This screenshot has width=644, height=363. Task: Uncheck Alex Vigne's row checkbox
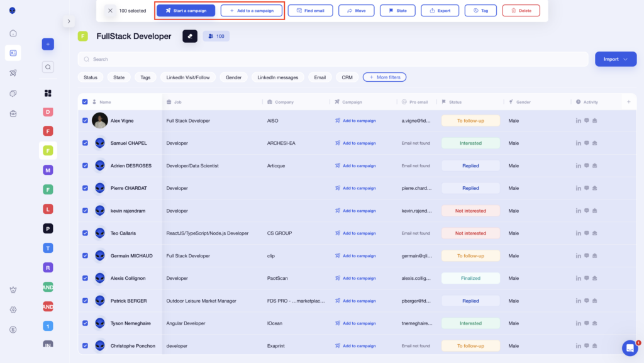pyautogui.click(x=84, y=120)
